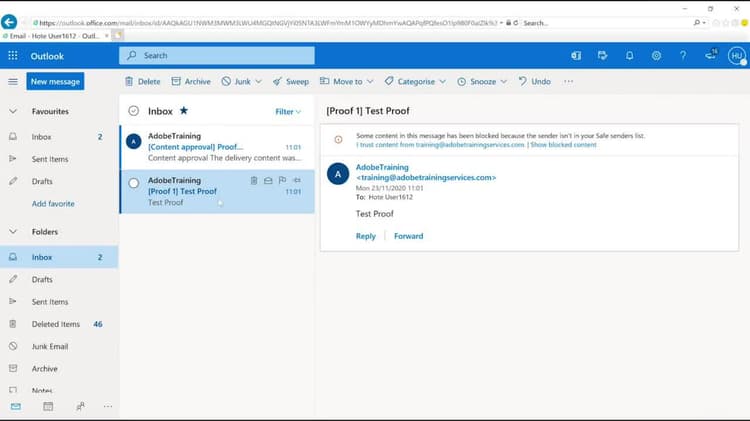Click Forward link in message
750x421 pixels.
coord(408,236)
